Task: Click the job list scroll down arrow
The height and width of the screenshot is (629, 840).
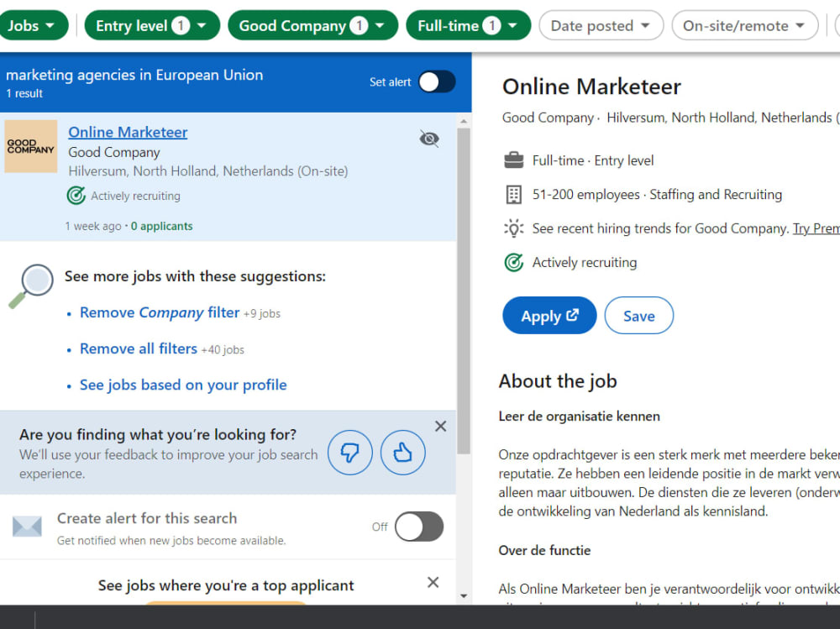Action: click(x=464, y=595)
